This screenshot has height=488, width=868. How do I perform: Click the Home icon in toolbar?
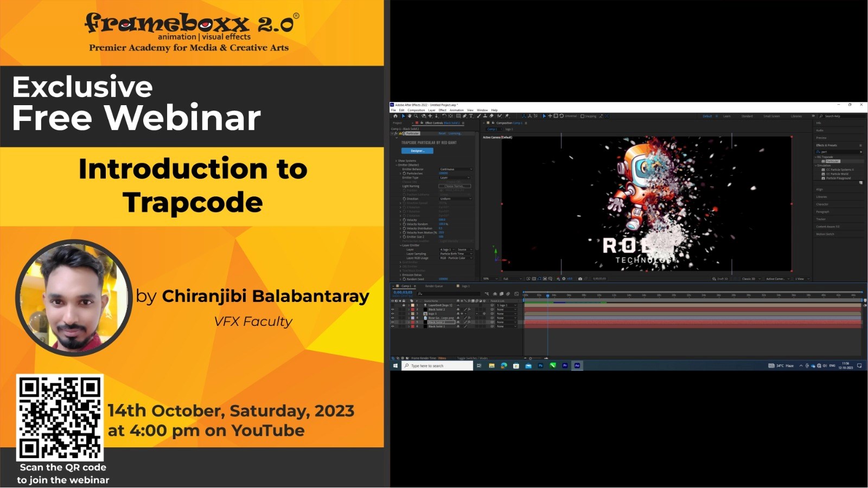tap(395, 116)
